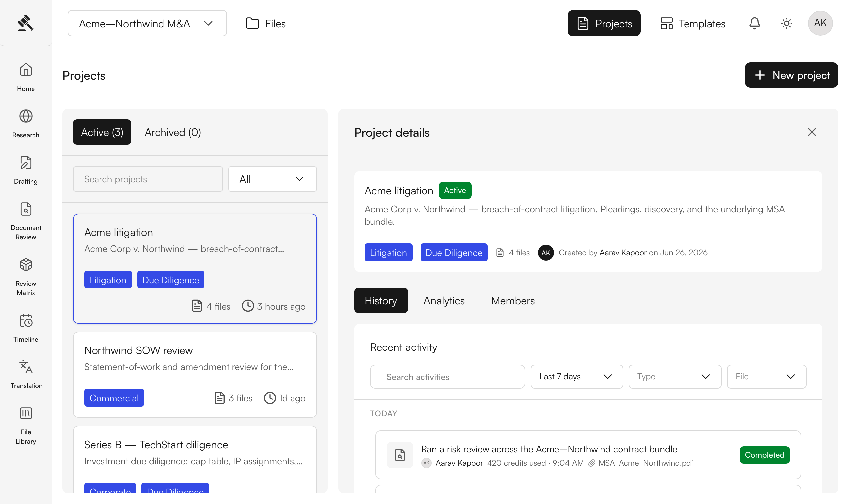Click file icon next to 3 files
This screenshot has width=849, height=504.
click(220, 398)
